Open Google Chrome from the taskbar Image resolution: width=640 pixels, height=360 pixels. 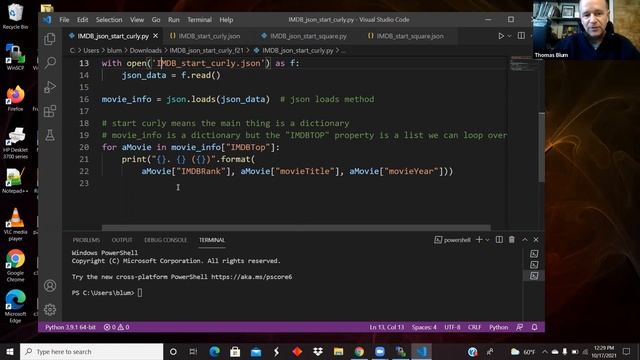click(x=359, y=351)
